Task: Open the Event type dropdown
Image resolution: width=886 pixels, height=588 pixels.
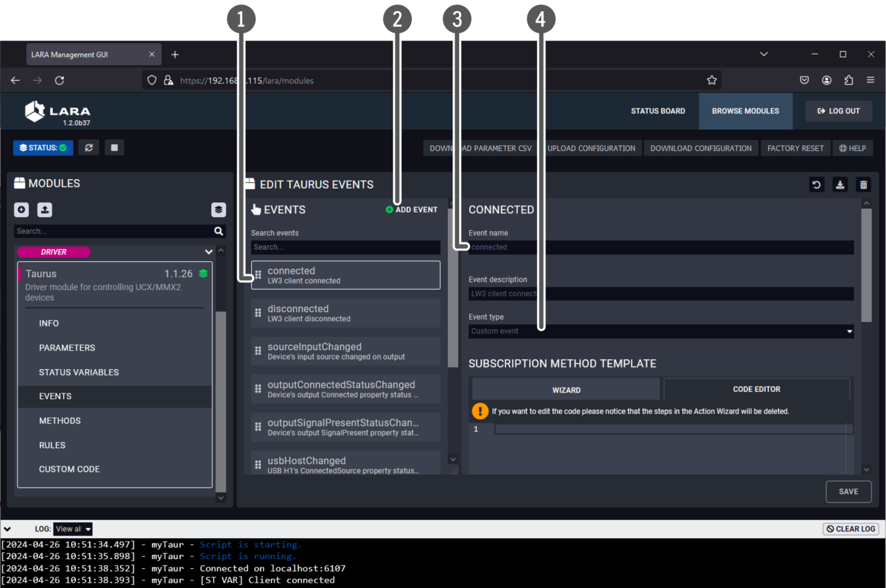Action: (x=660, y=331)
